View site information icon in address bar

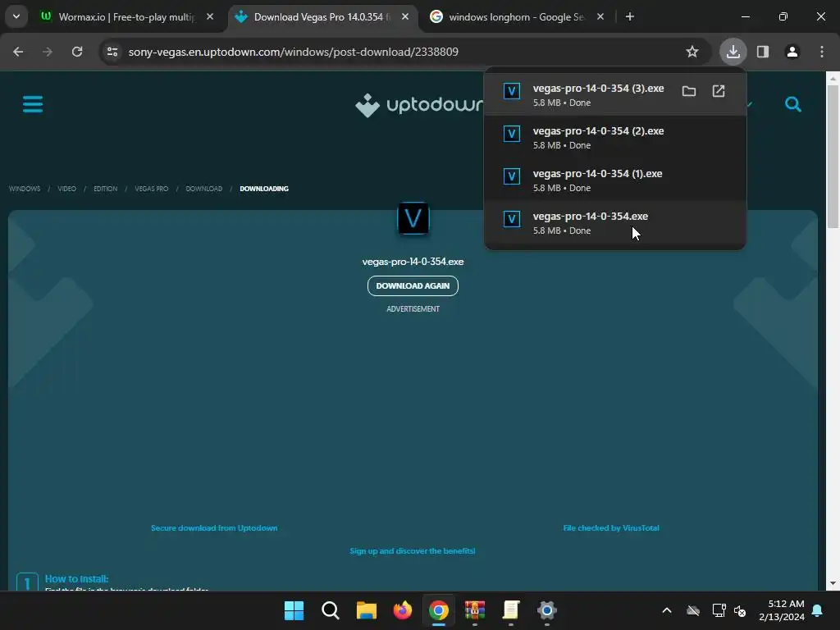(x=112, y=52)
